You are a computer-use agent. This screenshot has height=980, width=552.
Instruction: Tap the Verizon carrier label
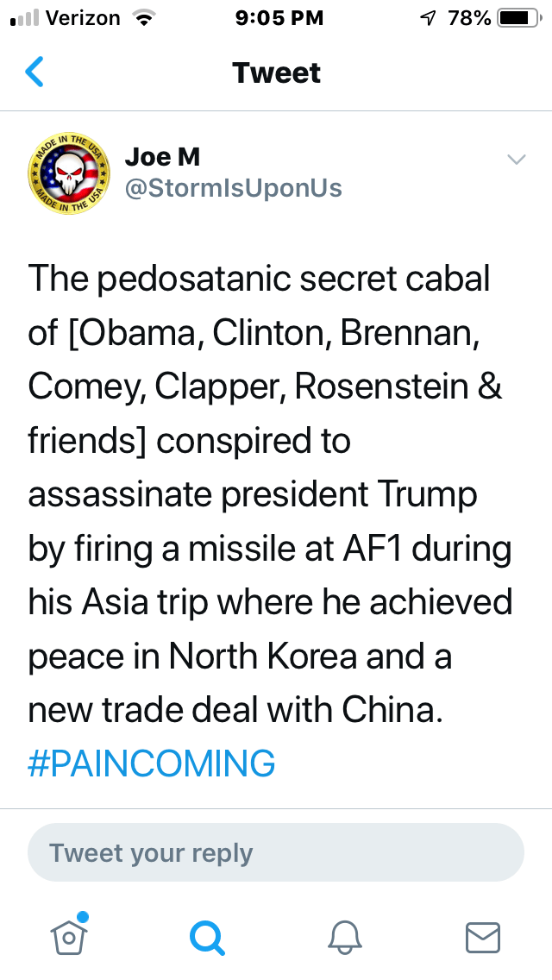[x=81, y=17]
